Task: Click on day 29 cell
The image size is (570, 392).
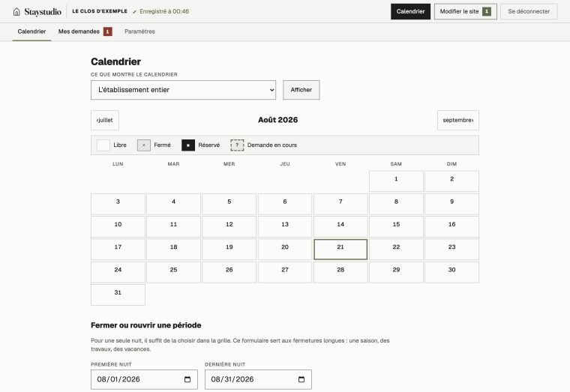Action: pos(396,272)
